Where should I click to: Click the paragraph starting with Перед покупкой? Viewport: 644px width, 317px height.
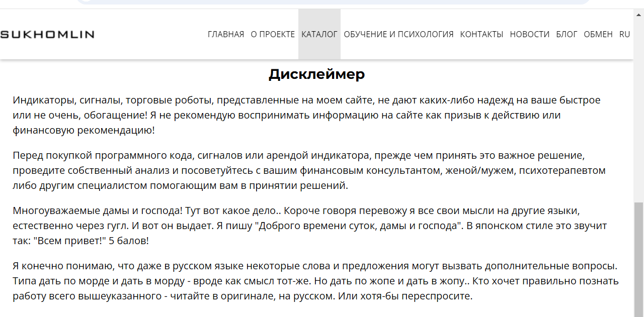(x=309, y=170)
